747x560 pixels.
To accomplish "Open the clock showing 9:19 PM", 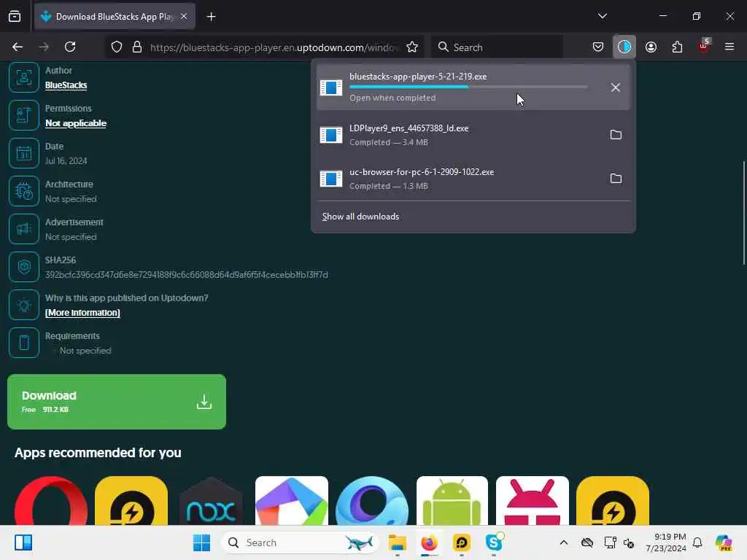I will pos(665,542).
